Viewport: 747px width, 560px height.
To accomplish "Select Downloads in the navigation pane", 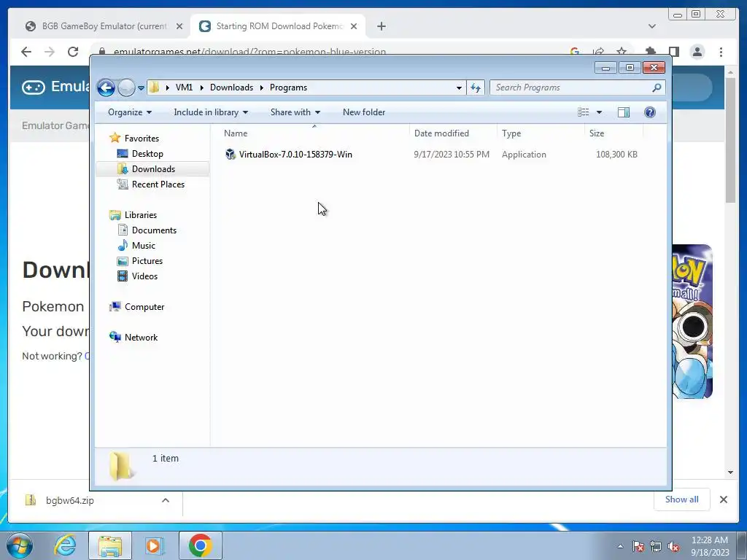I will tap(153, 169).
